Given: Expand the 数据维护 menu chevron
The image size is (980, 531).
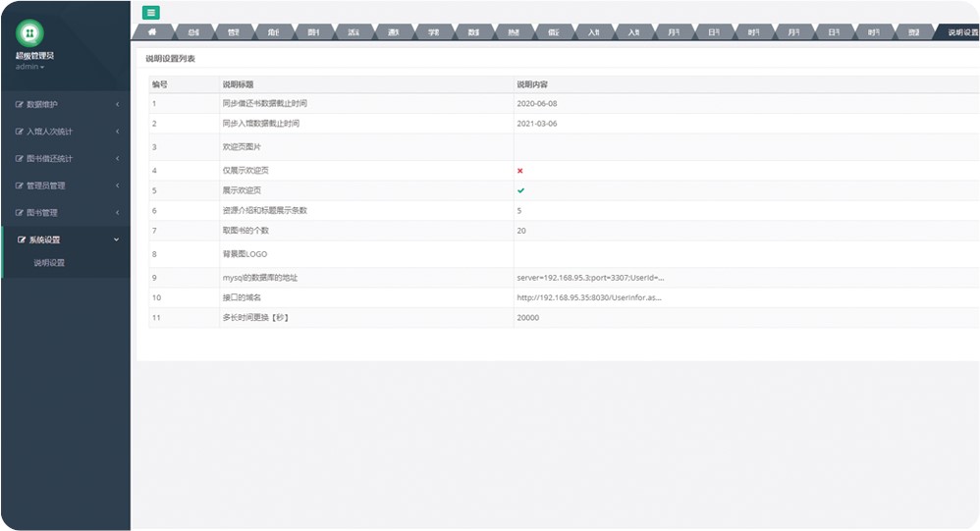Looking at the screenshot, I should point(117,104).
